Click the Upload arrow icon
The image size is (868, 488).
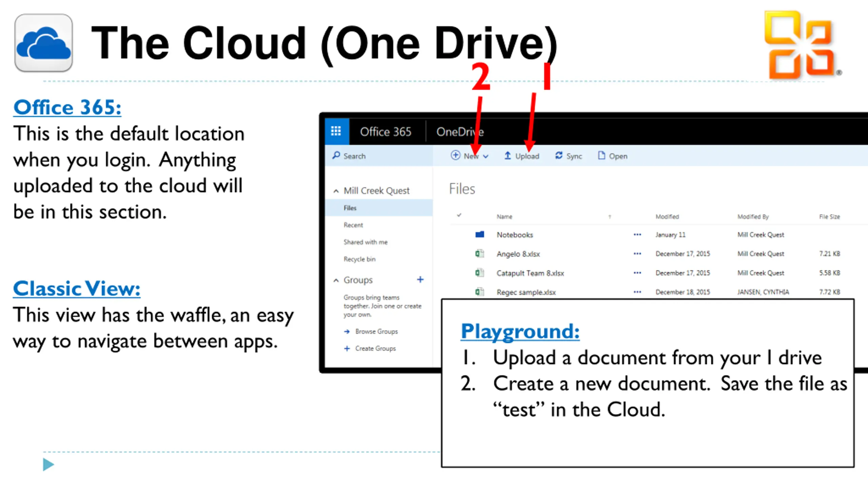click(x=508, y=156)
